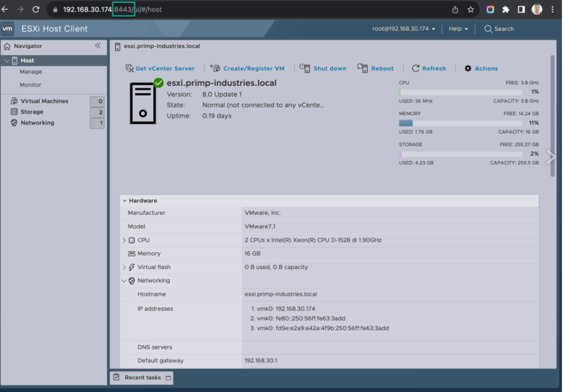564x392 pixels.
Task: Open the Help dropdown menu
Action: (x=458, y=29)
